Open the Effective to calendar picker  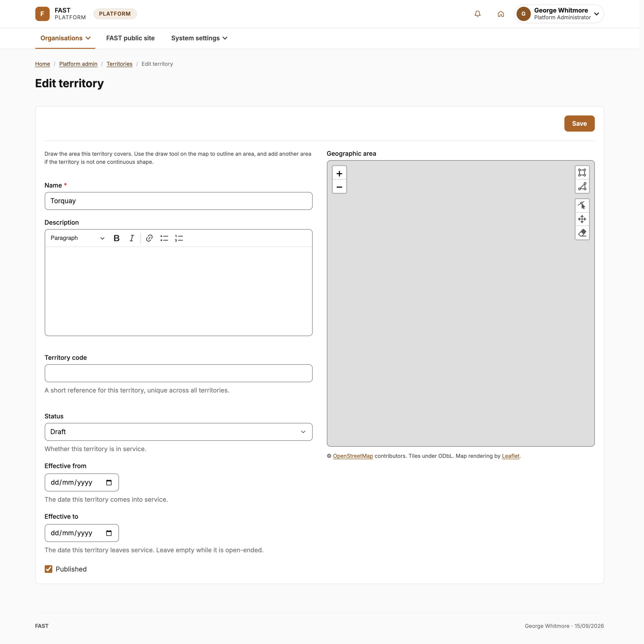tap(109, 533)
